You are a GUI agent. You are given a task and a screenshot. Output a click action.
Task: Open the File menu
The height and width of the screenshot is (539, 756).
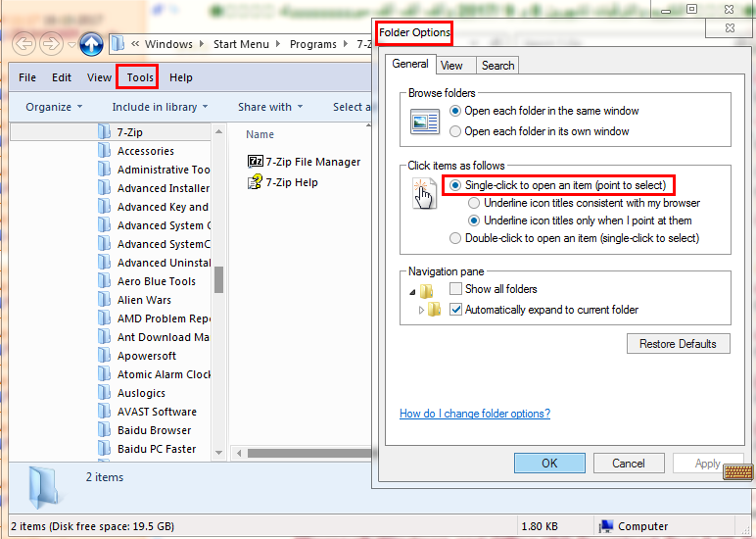[x=27, y=77]
